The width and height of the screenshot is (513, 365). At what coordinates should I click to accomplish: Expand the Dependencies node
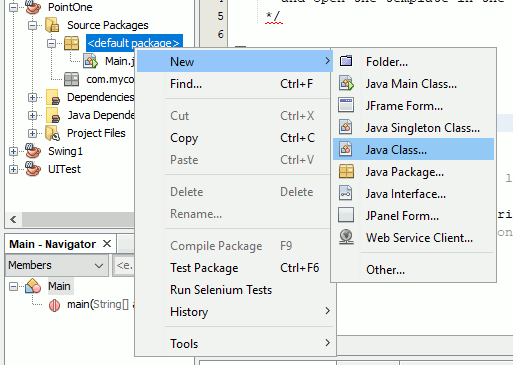coord(32,97)
